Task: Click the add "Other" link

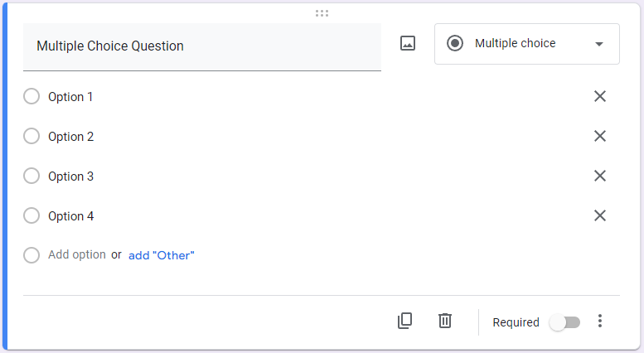Action: (x=161, y=255)
